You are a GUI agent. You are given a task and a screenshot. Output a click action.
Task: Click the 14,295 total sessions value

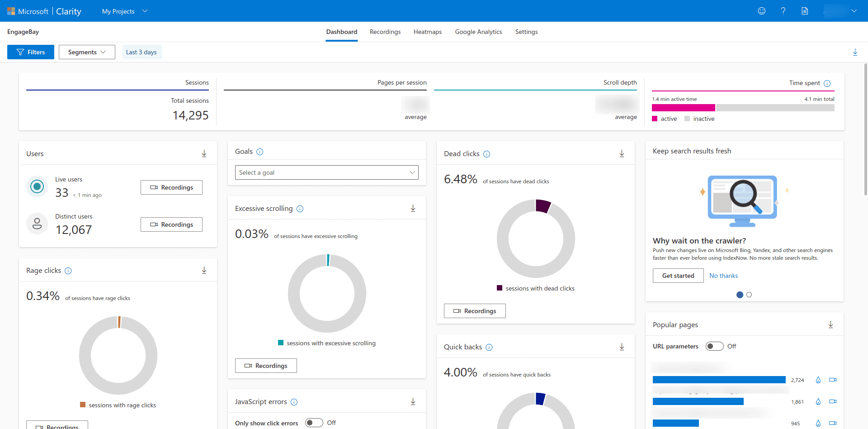(x=190, y=115)
